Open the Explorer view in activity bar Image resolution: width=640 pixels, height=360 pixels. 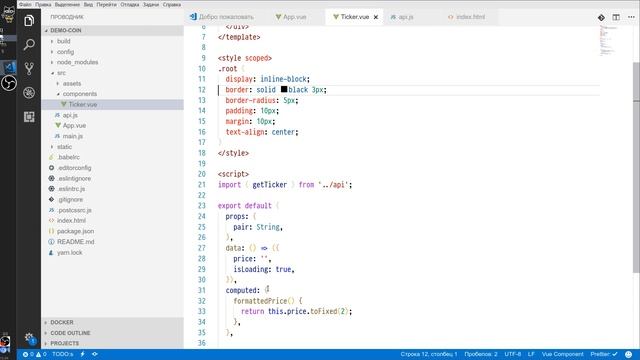(x=29, y=20)
